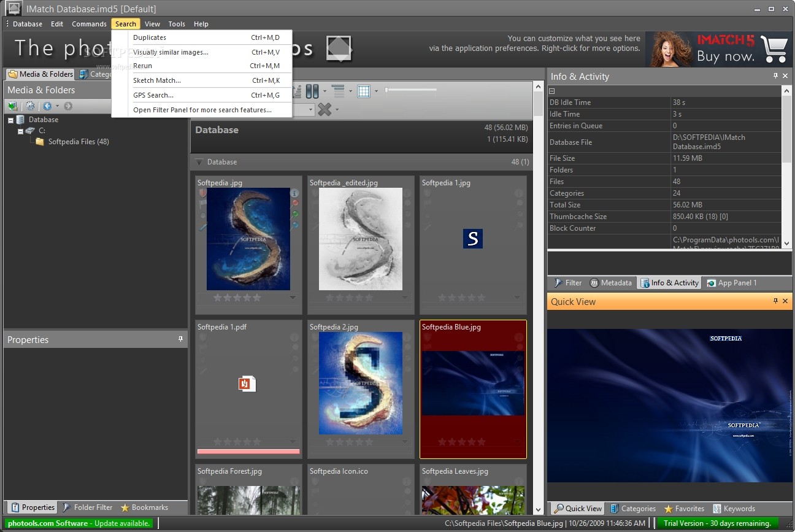Switch to the Favorites tab

point(683,509)
